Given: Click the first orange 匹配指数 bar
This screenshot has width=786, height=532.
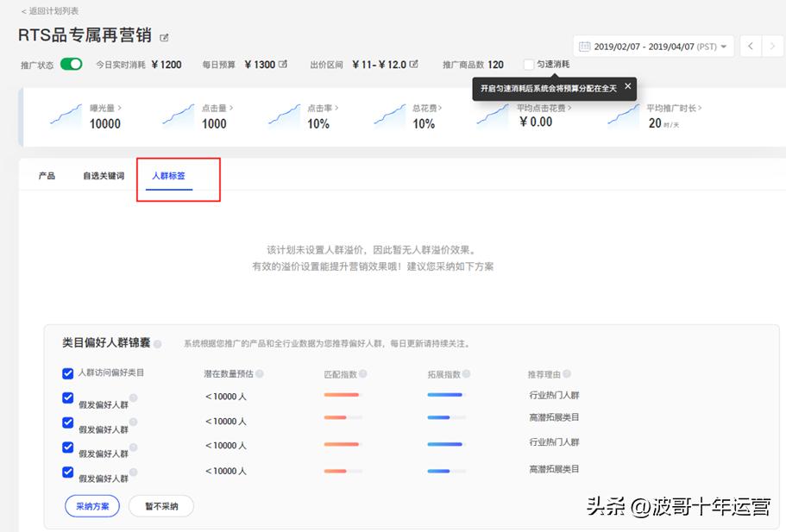Looking at the screenshot, I should (x=341, y=393).
